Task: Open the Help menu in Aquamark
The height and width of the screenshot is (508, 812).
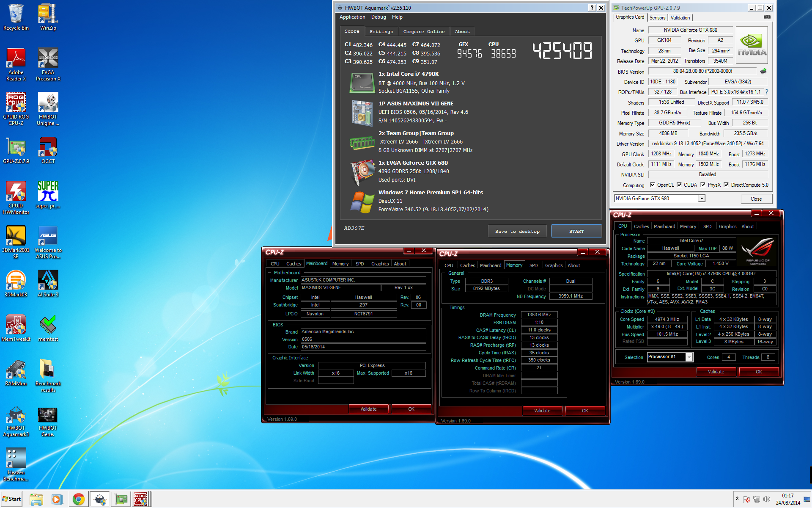Action: click(397, 17)
